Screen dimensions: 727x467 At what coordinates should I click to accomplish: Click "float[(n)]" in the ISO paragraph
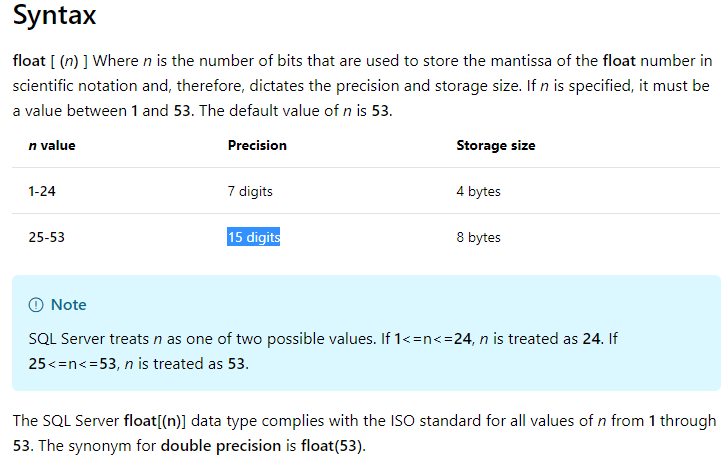(154, 421)
